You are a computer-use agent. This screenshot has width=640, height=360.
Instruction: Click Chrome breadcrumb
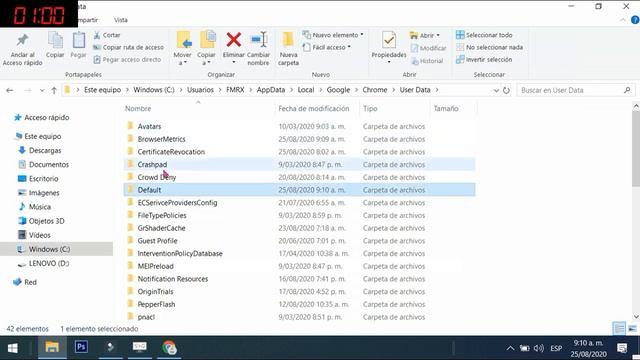(x=375, y=90)
